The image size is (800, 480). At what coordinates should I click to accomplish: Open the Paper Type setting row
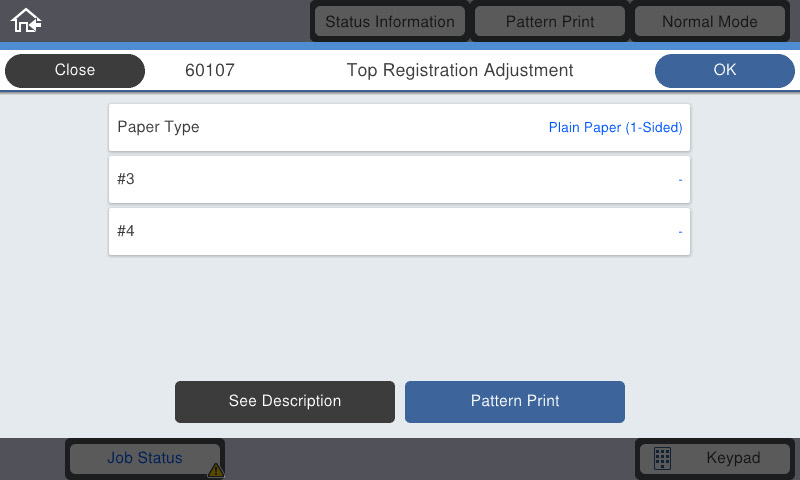pyautogui.click(x=399, y=128)
